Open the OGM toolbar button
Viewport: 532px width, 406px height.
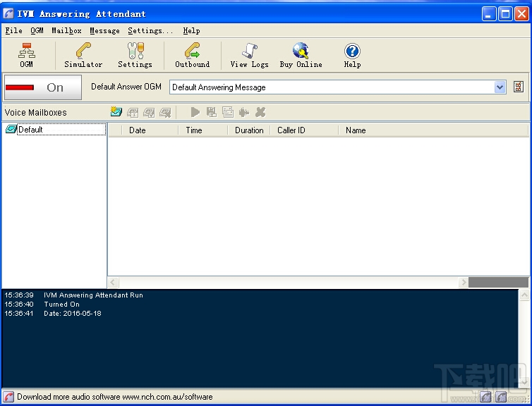(26, 55)
